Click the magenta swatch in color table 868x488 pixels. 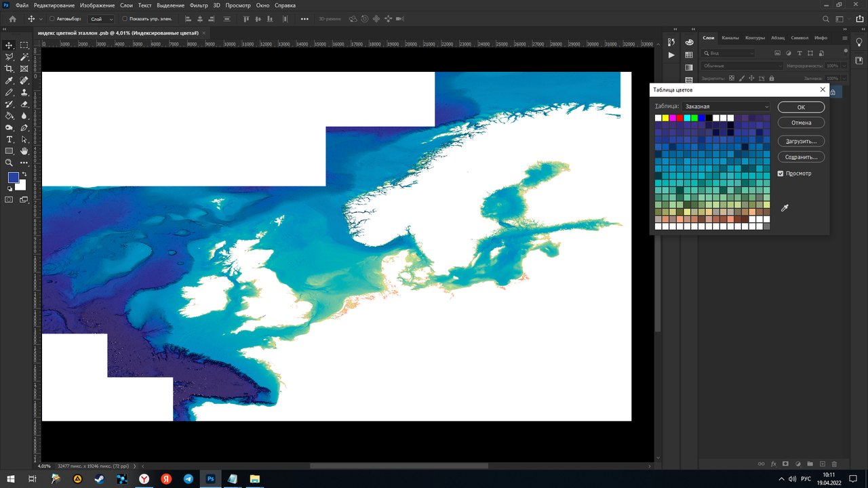673,118
